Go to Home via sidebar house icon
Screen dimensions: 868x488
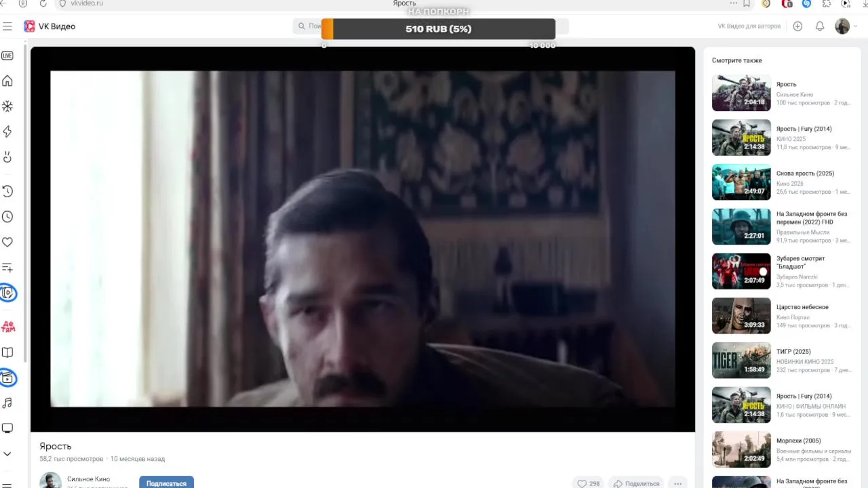pos(7,81)
